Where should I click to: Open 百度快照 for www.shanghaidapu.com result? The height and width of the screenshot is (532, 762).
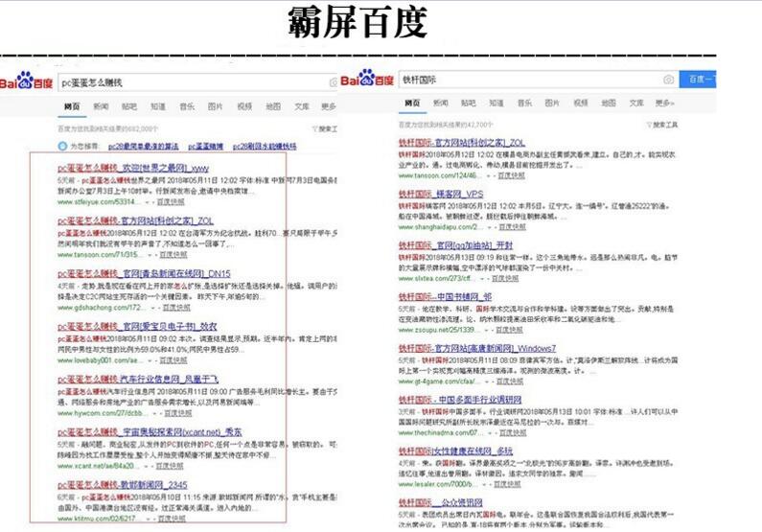click(512, 227)
